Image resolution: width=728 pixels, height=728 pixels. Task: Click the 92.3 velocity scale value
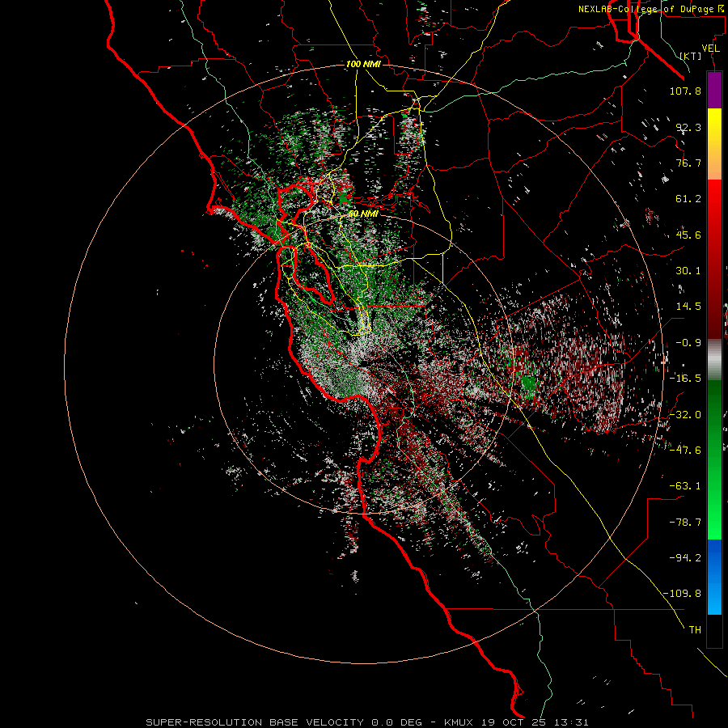[688, 127]
